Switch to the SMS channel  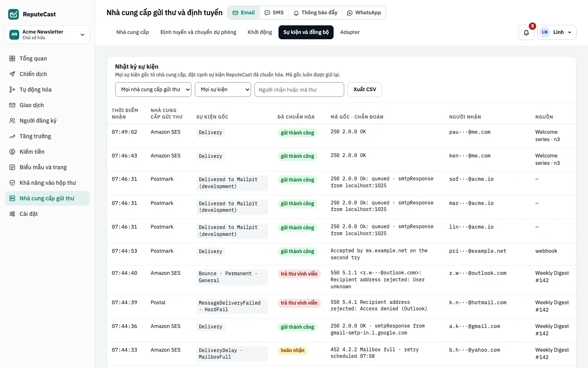pyautogui.click(x=274, y=13)
